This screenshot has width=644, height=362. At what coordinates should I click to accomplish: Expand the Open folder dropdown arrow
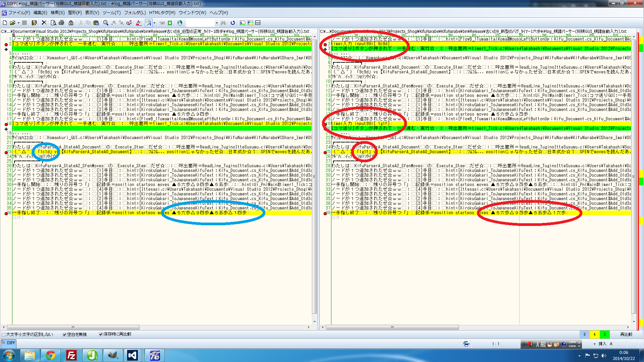18,23
